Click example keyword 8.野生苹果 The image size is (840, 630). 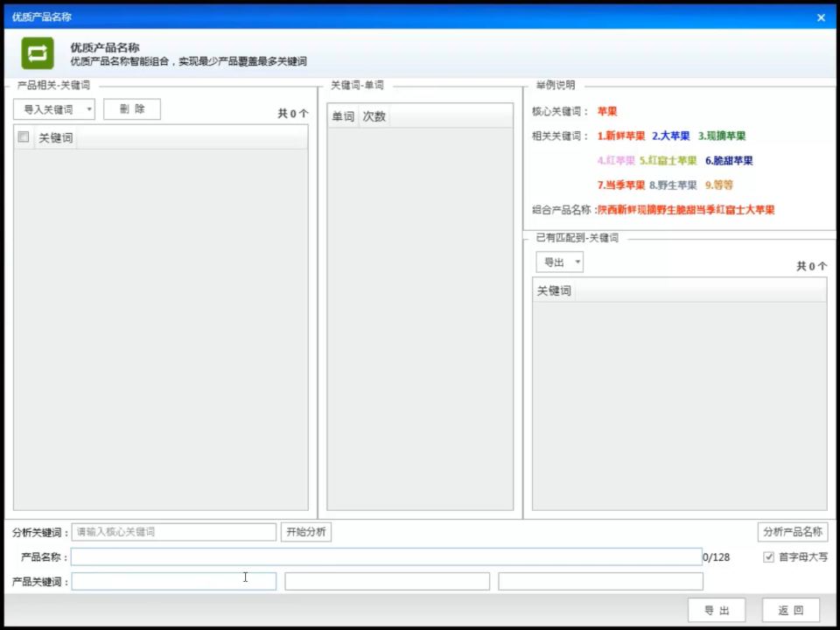(673, 185)
